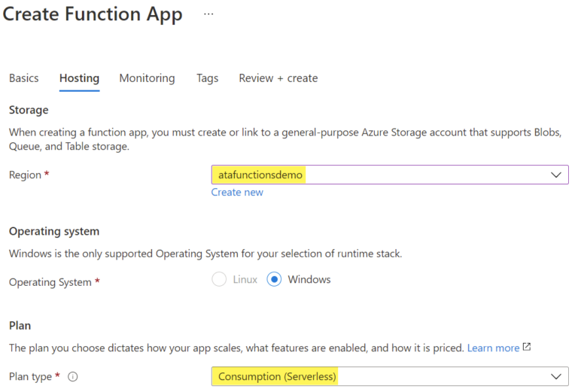
Task: Go to the Review + create tab
Action: click(278, 78)
